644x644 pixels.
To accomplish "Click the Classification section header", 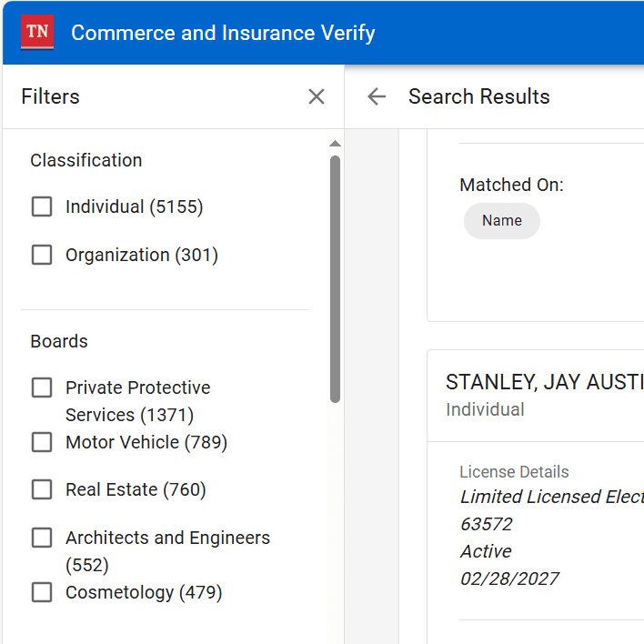I will point(86,160).
